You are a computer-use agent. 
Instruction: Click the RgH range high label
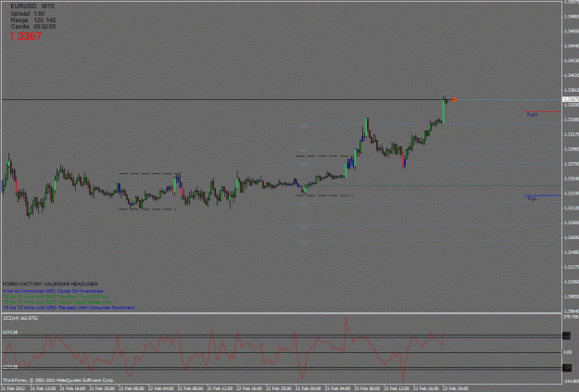[532, 115]
